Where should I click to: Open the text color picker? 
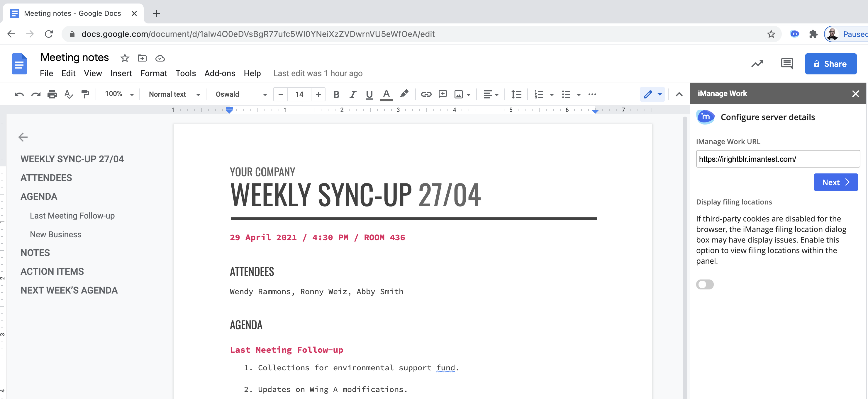click(386, 94)
